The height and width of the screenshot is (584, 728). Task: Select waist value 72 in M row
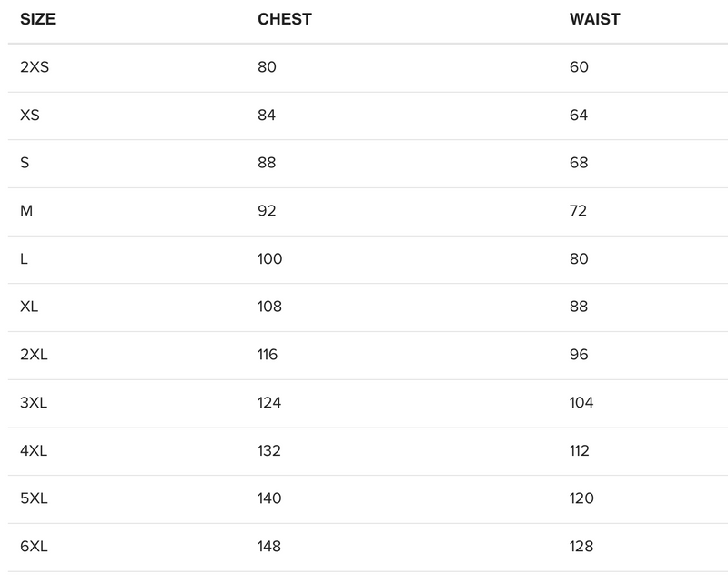coord(579,211)
